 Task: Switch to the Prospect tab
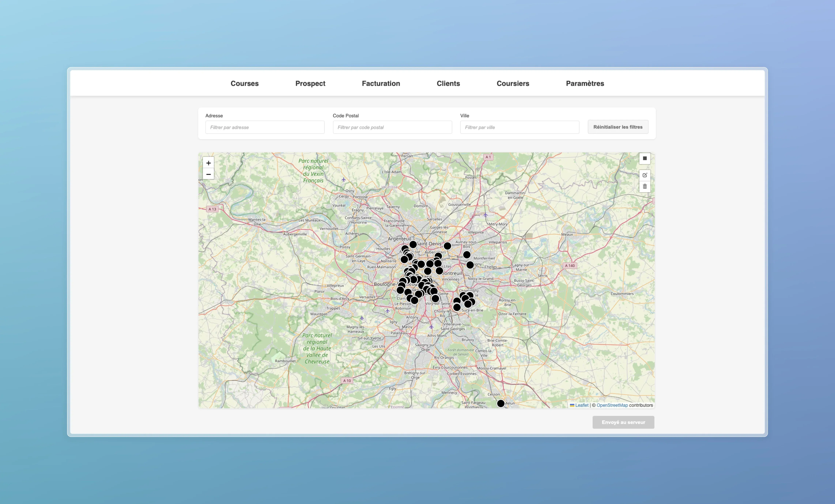click(x=310, y=83)
